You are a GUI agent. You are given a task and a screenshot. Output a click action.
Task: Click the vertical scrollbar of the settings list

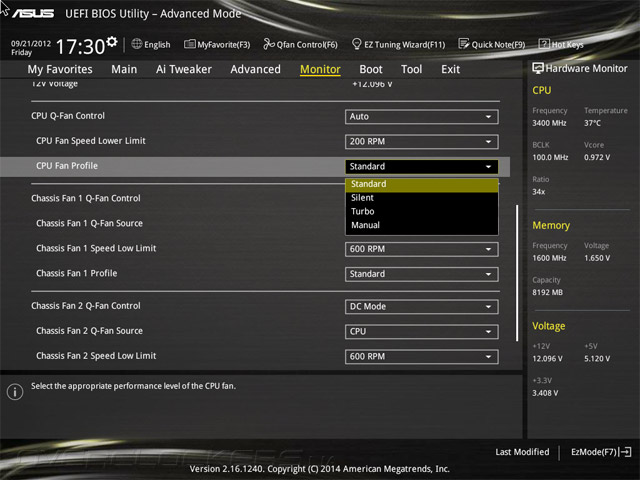pyautogui.click(x=517, y=273)
